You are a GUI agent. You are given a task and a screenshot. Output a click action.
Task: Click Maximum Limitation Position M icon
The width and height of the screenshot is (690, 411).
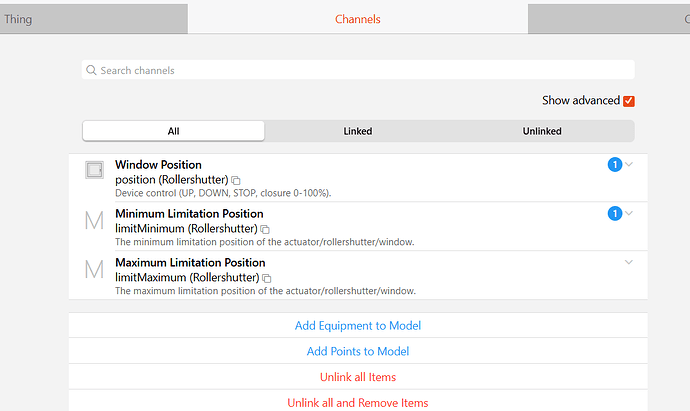(x=94, y=269)
